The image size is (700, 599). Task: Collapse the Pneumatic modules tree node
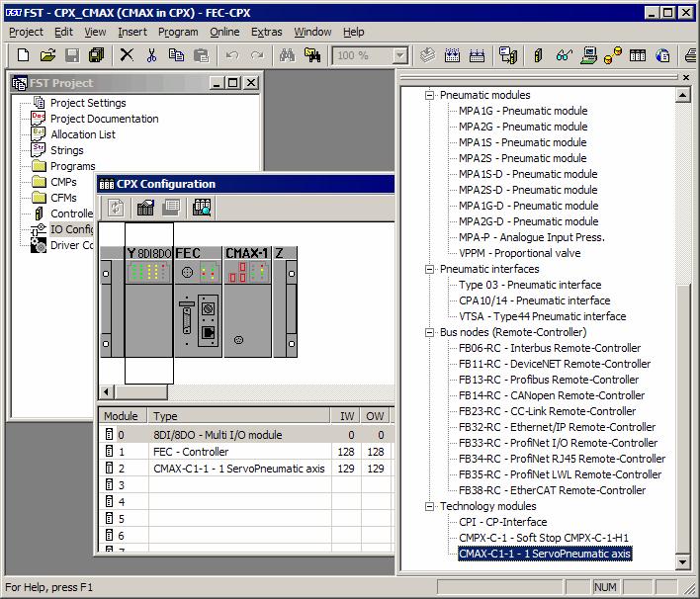pyautogui.click(x=429, y=95)
